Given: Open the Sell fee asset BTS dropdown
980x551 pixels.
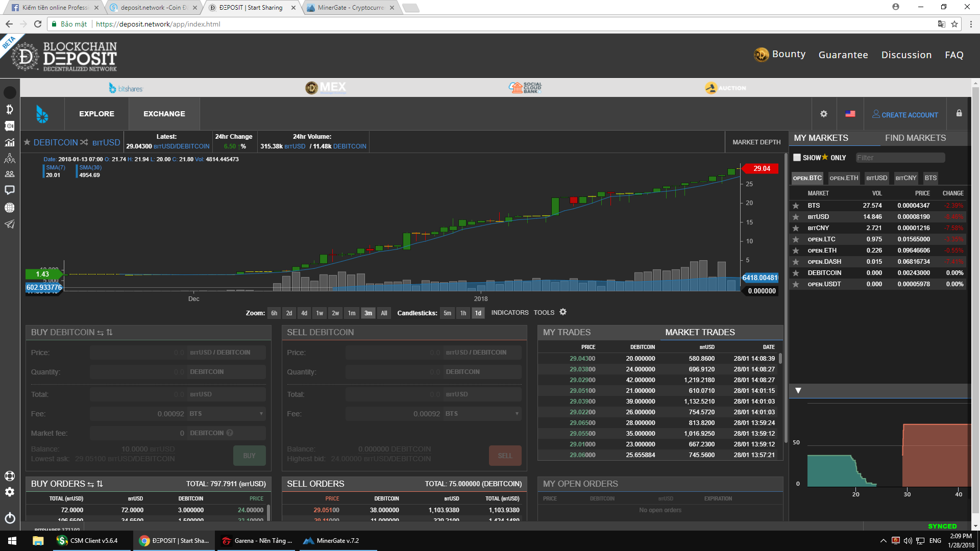Looking at the screenshot, I should (482, 414).
